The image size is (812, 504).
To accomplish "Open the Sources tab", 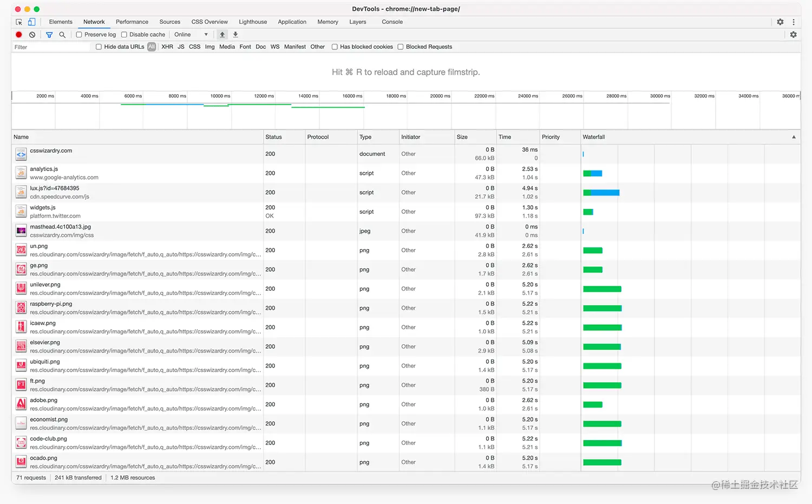I will tap(170, 22).
